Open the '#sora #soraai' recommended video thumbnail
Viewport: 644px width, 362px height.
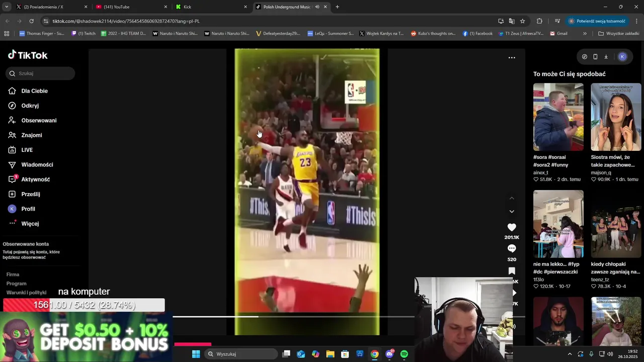tap(558, 117)
